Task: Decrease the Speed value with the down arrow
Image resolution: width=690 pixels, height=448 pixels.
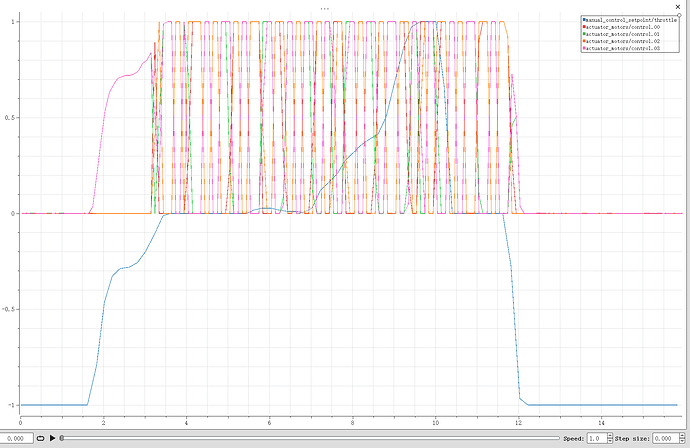Action: (610, 441)
